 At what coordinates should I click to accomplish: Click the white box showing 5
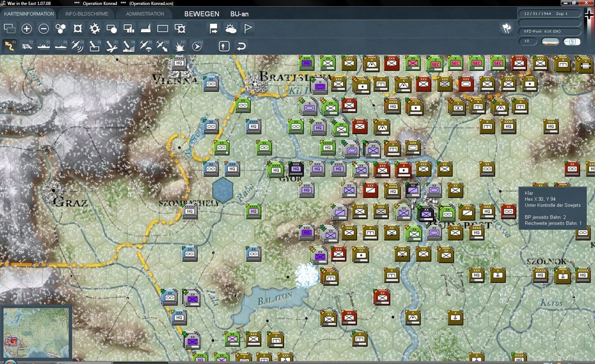572,42
